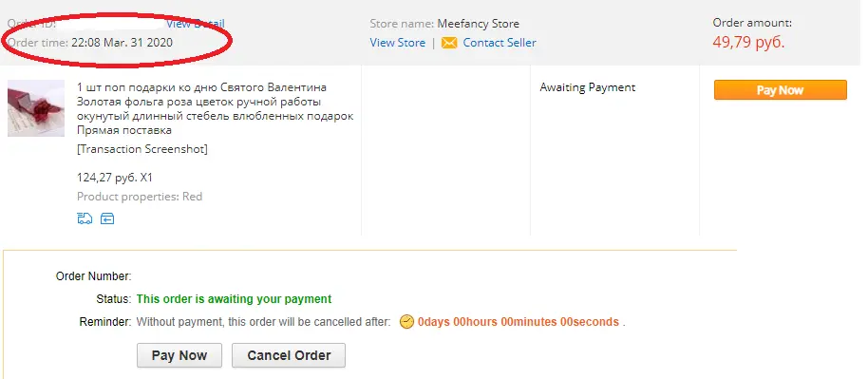Click the 49,79 руб. order amount

click(x=748, y=42)
